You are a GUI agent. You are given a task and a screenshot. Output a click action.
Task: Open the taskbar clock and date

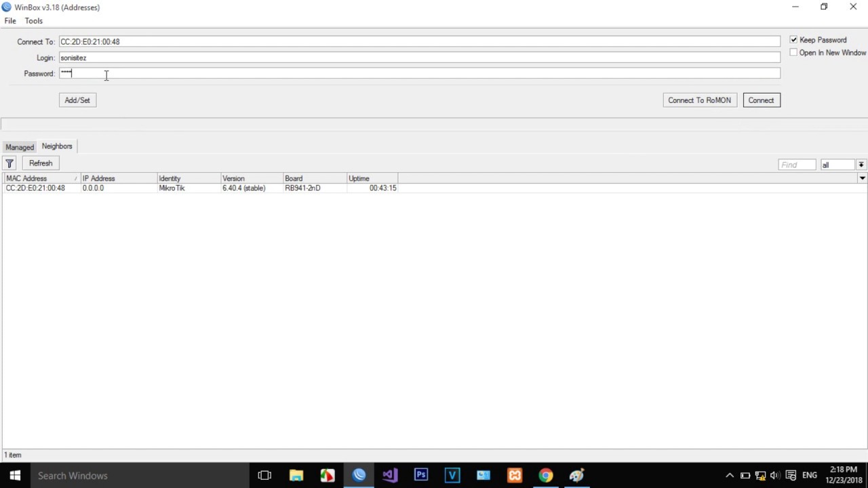843,475
